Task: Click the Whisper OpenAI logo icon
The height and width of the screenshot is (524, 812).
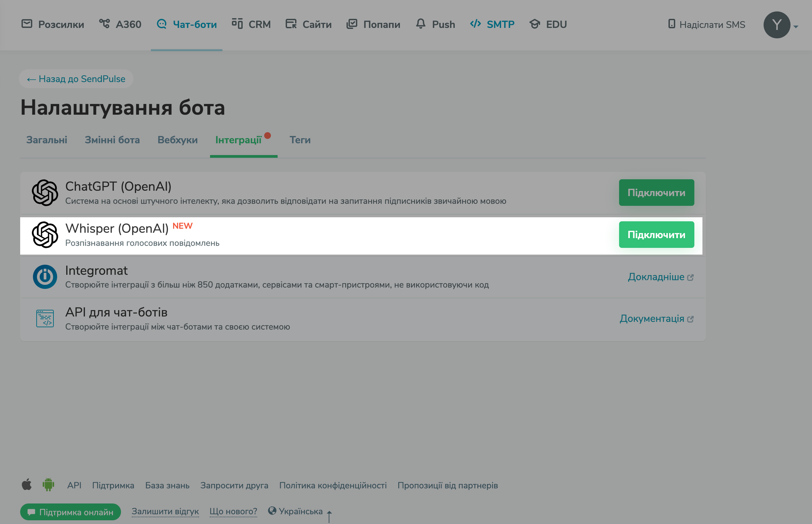Action: coord(45,235)
